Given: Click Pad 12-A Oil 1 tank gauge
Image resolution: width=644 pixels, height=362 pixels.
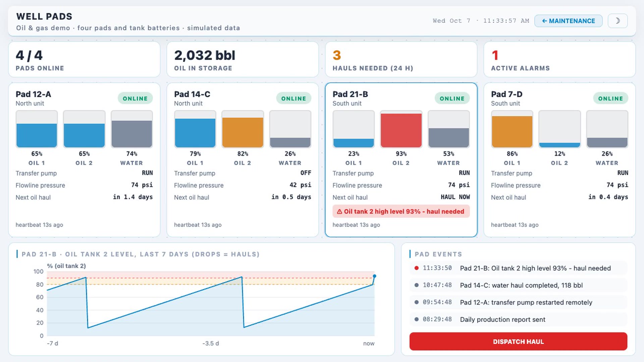Looking at the screenshot, I should (37, 129).
